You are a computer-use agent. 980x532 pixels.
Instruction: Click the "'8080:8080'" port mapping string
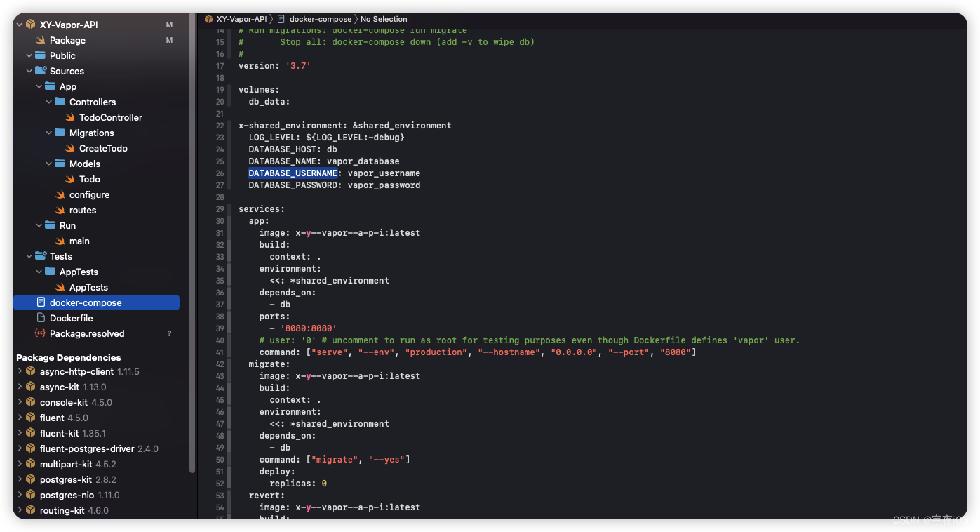[x=309, y=328]
